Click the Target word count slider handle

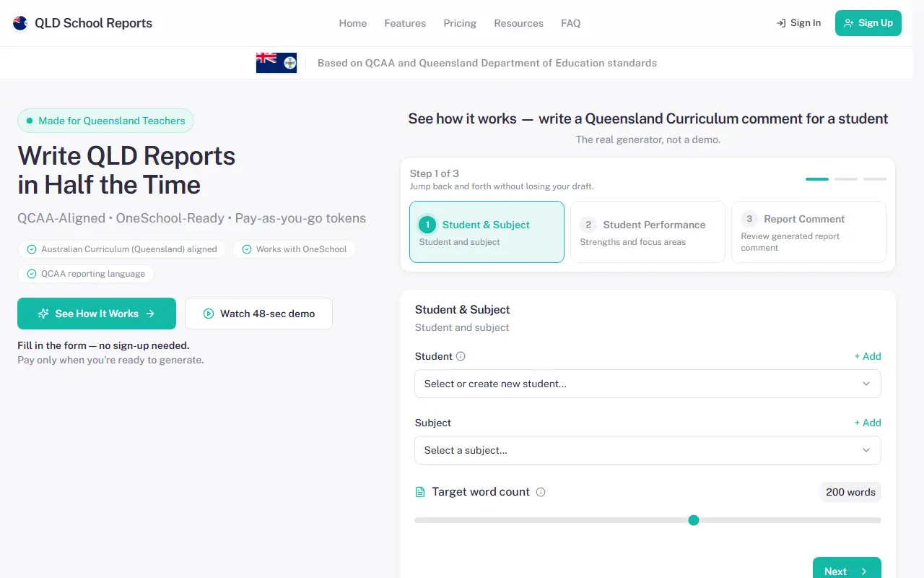coord(694,520)
